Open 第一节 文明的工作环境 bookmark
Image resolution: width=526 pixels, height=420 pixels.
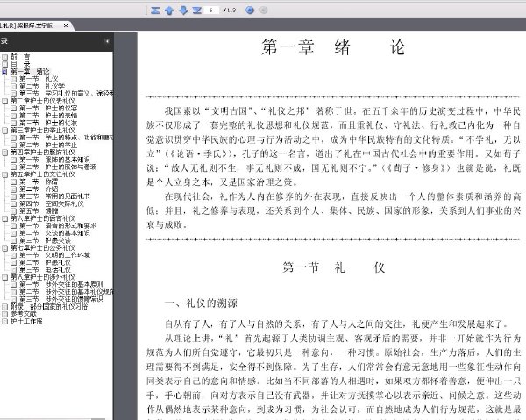(x=54, y=255)
